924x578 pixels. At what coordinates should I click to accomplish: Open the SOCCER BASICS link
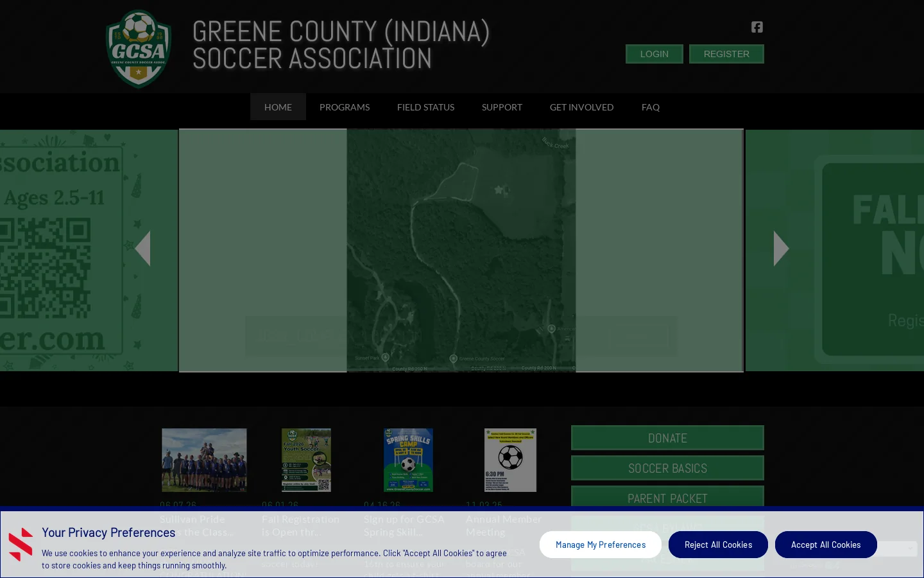point(667,468)
